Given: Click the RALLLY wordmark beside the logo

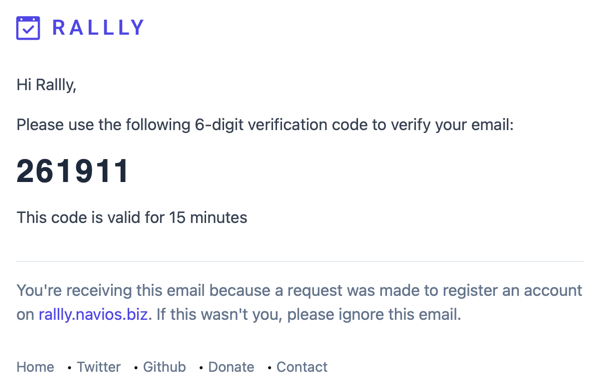Looking at the screenshot, I should pos(98,28).
